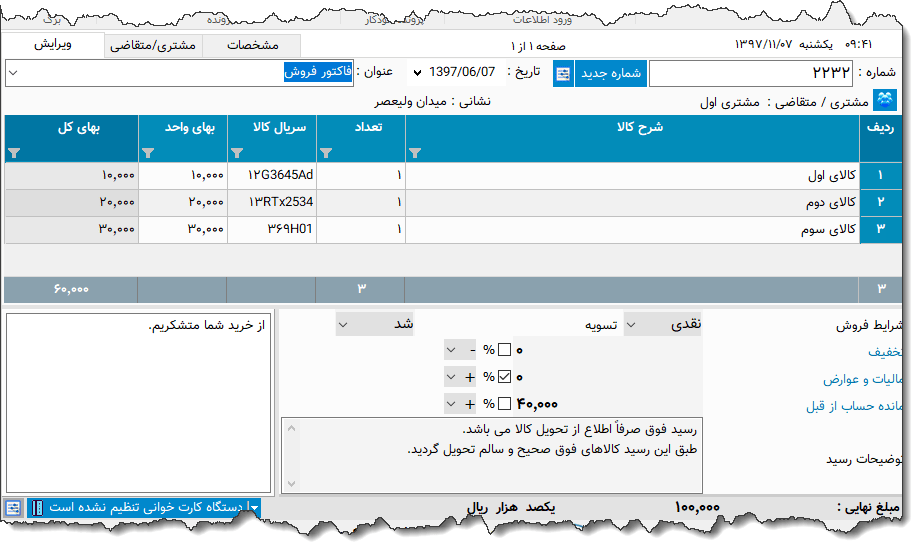Click unit price ۲۰,۰۰۰ in row two

[183, 202]
